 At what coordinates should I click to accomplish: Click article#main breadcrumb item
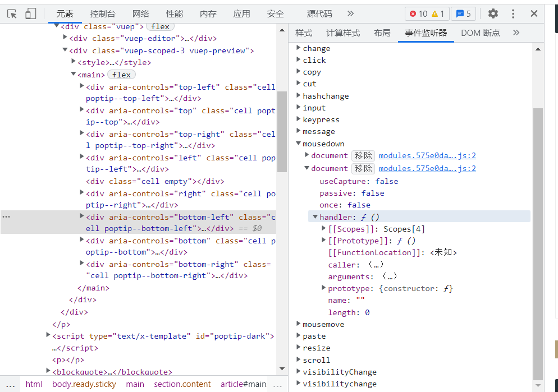coord(244,384)
